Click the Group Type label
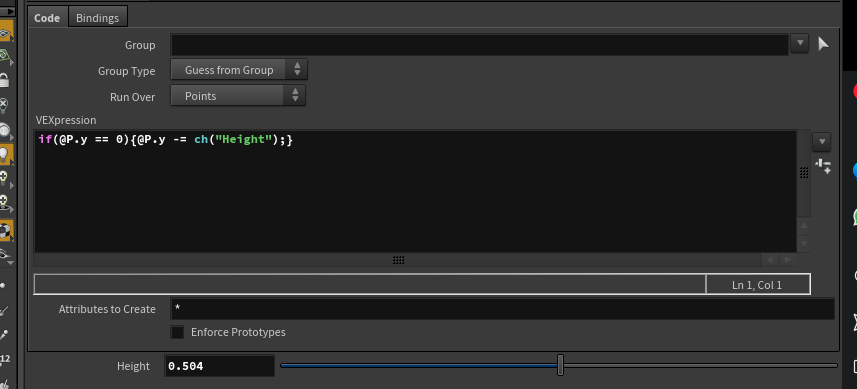 (126, 71)
